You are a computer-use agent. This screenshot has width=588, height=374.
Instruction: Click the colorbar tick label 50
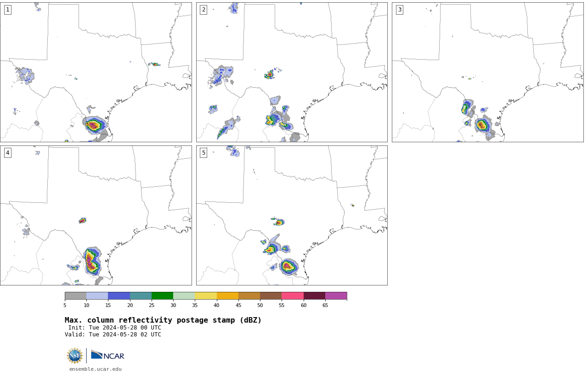coord(260,305)
